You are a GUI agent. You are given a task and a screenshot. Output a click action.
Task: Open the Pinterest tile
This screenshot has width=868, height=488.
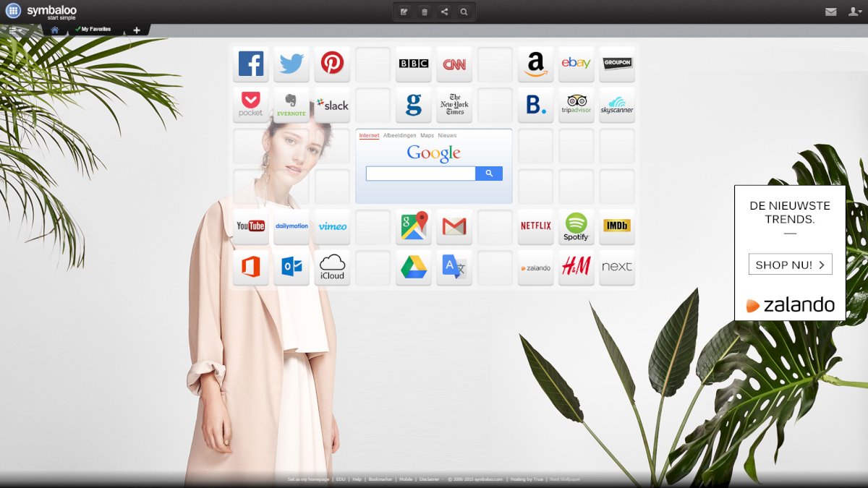pyautogui.click(x=332, y=64)
